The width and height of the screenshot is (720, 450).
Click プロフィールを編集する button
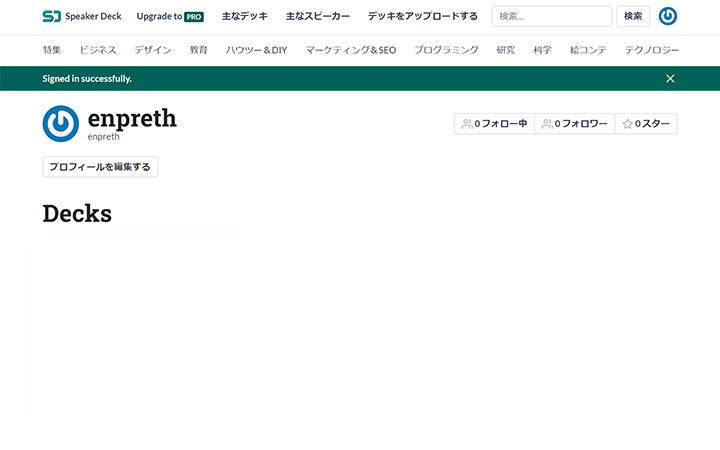tap(100, 167)
